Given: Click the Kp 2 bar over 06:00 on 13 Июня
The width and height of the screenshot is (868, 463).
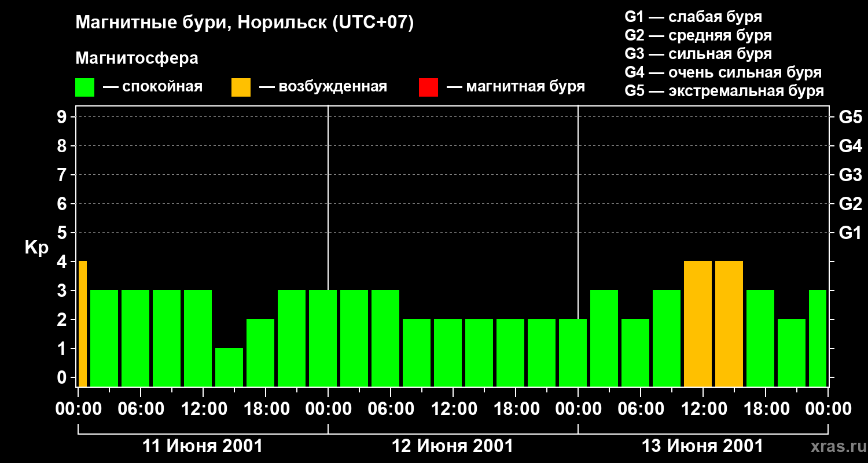Looking at the screenshot, I should (x=635, y=352).
